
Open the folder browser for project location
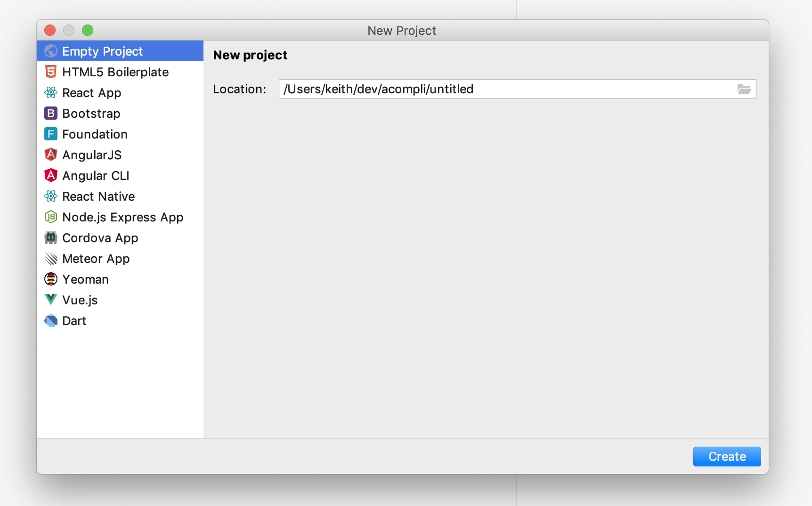(744, 89)
